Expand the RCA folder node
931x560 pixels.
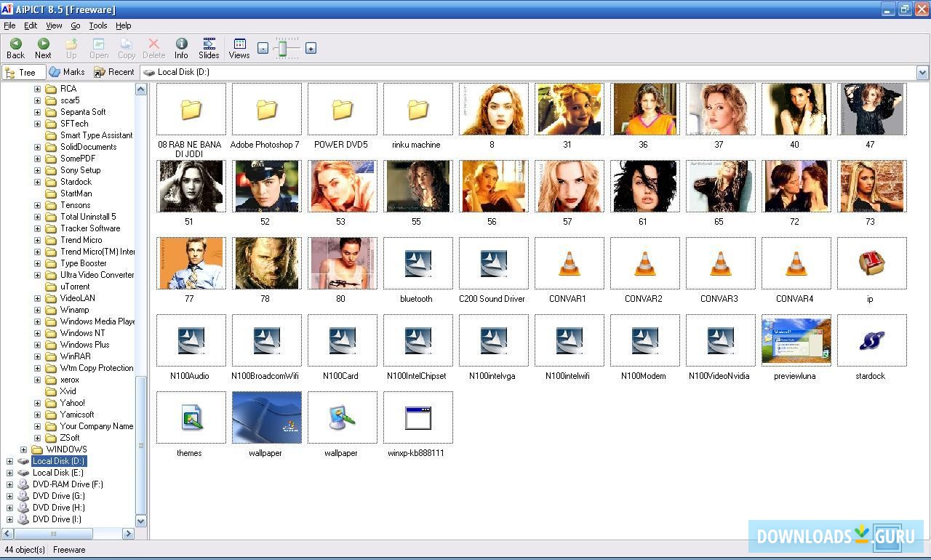tap(37, 89)
